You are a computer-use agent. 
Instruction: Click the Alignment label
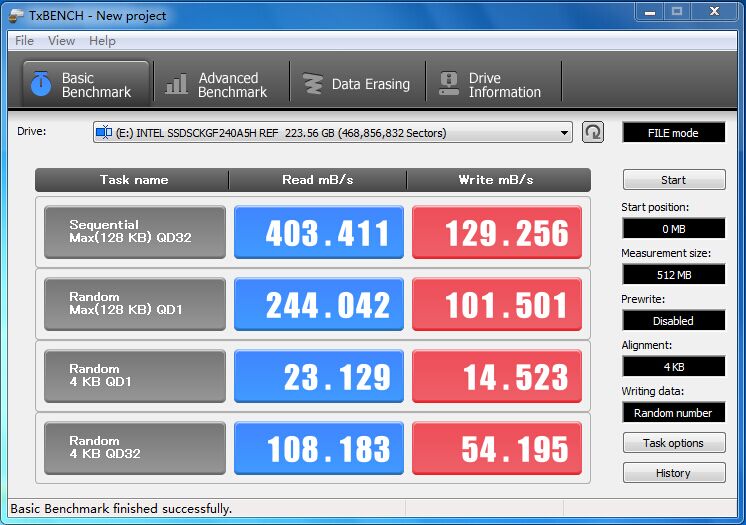(647, 345)
